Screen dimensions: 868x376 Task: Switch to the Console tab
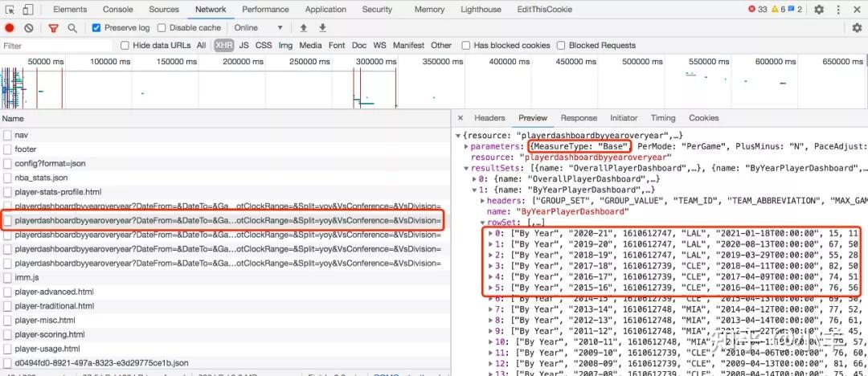[x=118, y=10]
